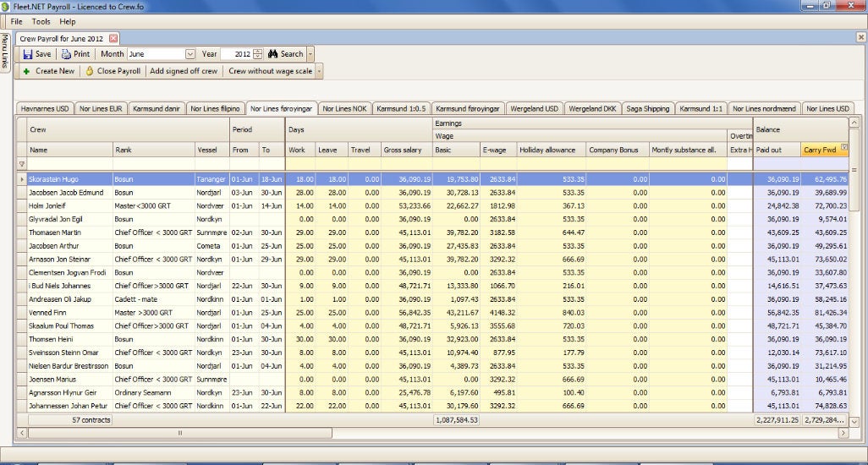Open the Tools menu
This screenshot has width=868, height=465.
[41, 21]
